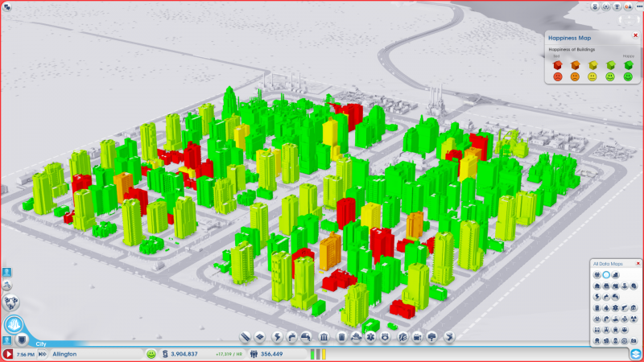Click the +17,319 / HR income readout
Viewport: 644px width, 362px height.
(229, 354)
